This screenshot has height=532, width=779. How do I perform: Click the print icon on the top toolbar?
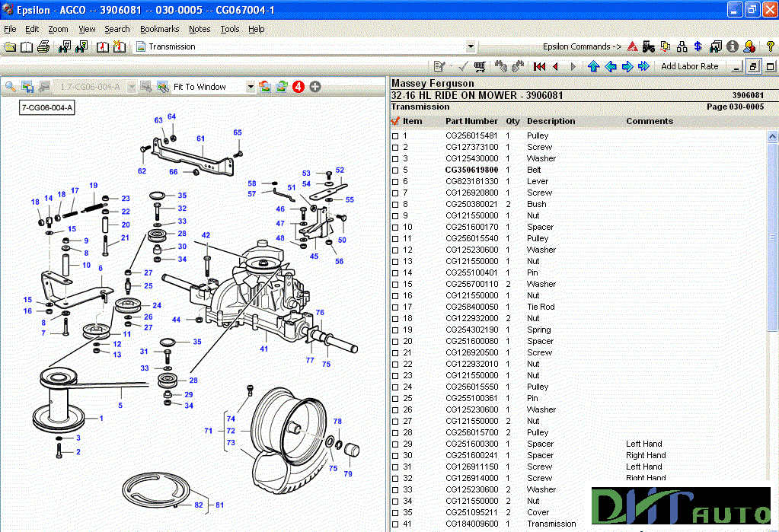tap(43, 46)
